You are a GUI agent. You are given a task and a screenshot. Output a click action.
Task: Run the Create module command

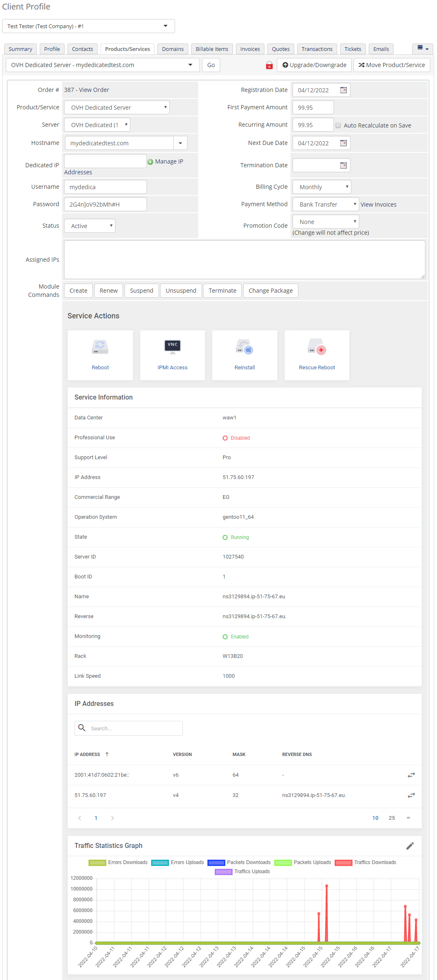click(79, 291)
